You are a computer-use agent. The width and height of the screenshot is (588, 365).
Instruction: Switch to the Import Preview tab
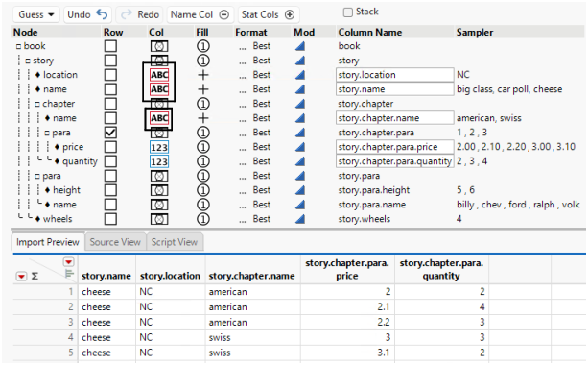[x=48, y=242]
